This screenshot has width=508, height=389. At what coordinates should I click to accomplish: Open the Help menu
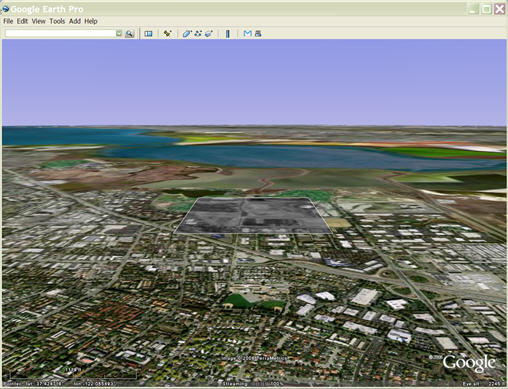[91, 21]
